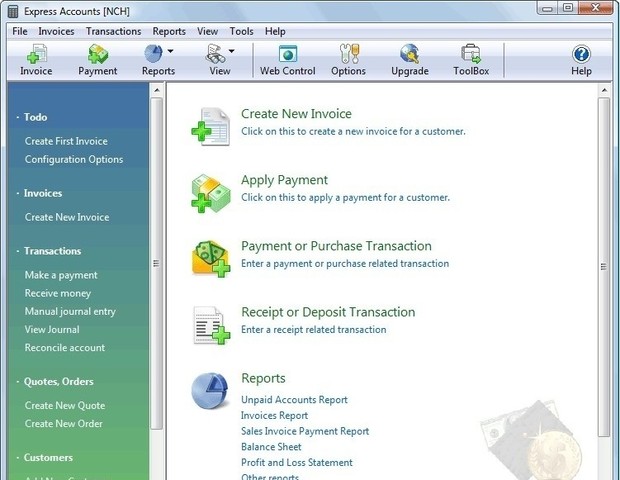620x480 pixels.
Task: Click the Payment or Purchase Transaction heading
Action: 336,246
